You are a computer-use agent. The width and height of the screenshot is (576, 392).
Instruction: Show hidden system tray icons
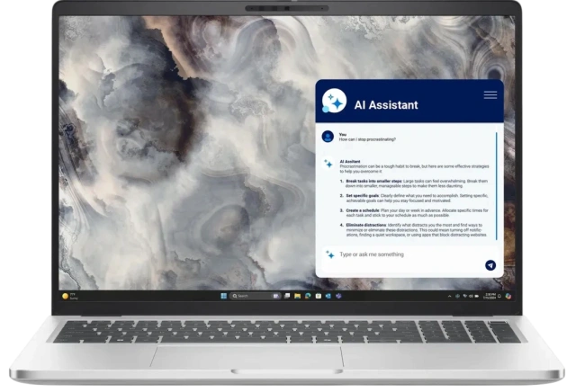(450, 296)
